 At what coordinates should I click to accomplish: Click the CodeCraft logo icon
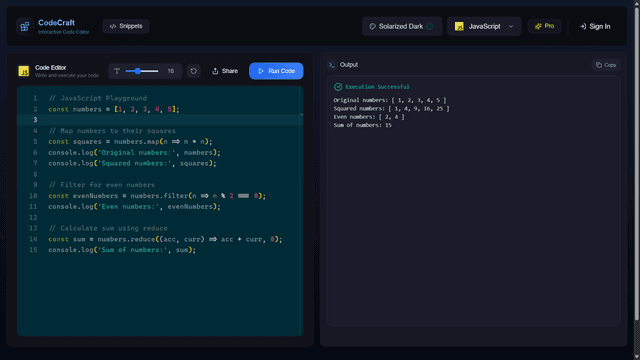(24, 27)
